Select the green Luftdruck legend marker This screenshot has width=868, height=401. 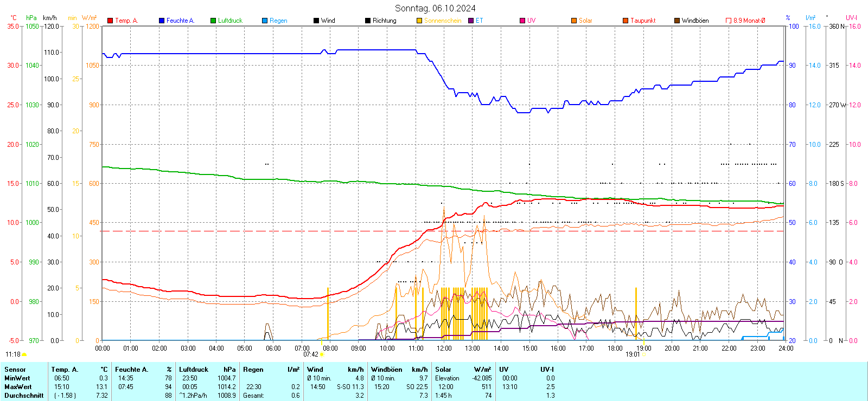[x=213, y=21]
